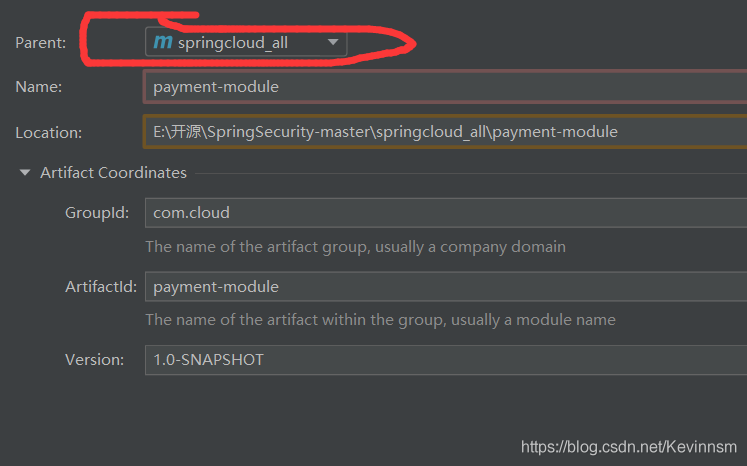Focus the GroupId field with com.cloud
Screen dimensions: 747x466
click(x=445, y=213)
